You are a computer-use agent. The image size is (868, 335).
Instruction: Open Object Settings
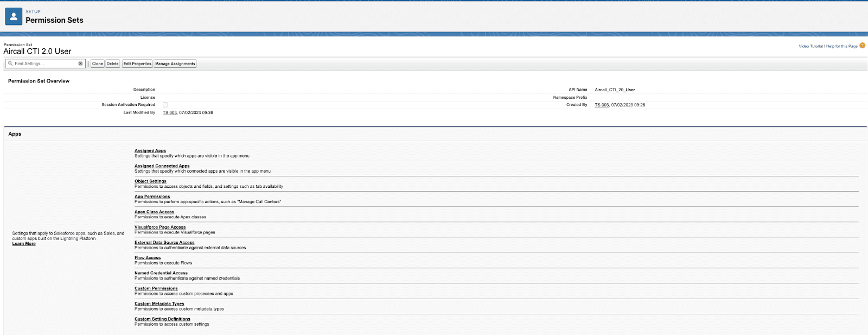[x=150, y=181]
